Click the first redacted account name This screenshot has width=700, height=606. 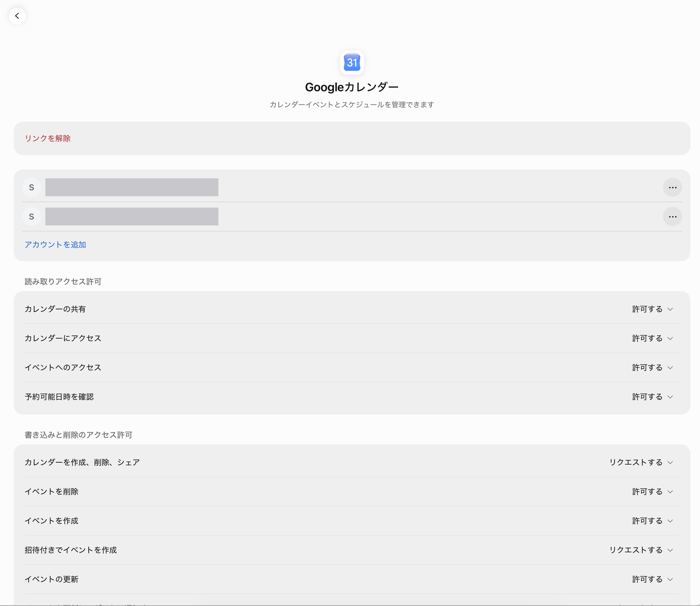coord(132,187)
